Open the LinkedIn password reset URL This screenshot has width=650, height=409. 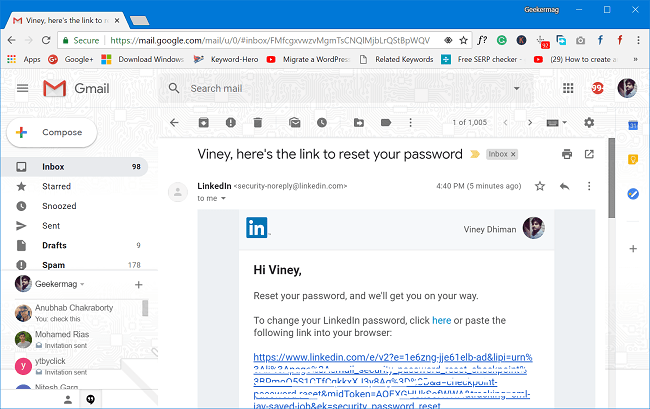(x=393, y=381)
